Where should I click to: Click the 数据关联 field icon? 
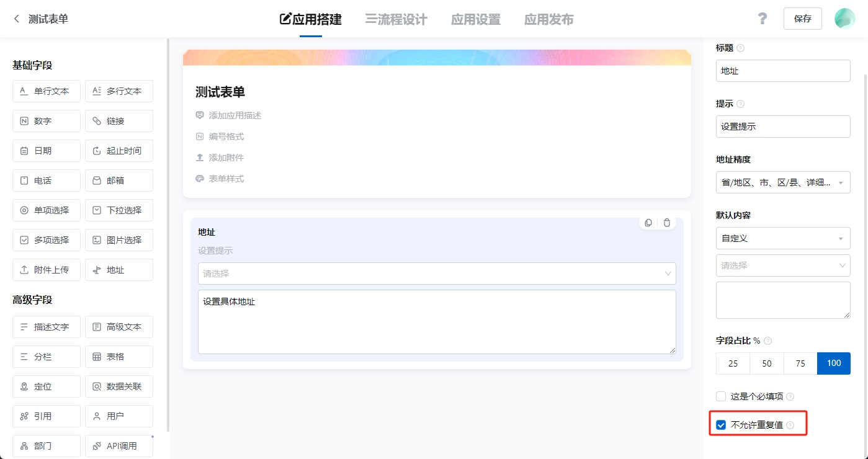click(x=119, y=386)
